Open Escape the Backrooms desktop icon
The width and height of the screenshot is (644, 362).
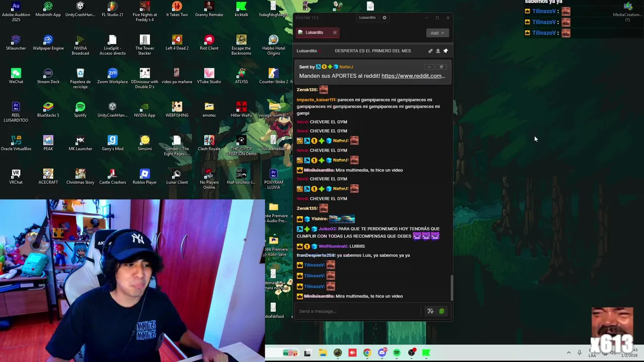point(242,45)
